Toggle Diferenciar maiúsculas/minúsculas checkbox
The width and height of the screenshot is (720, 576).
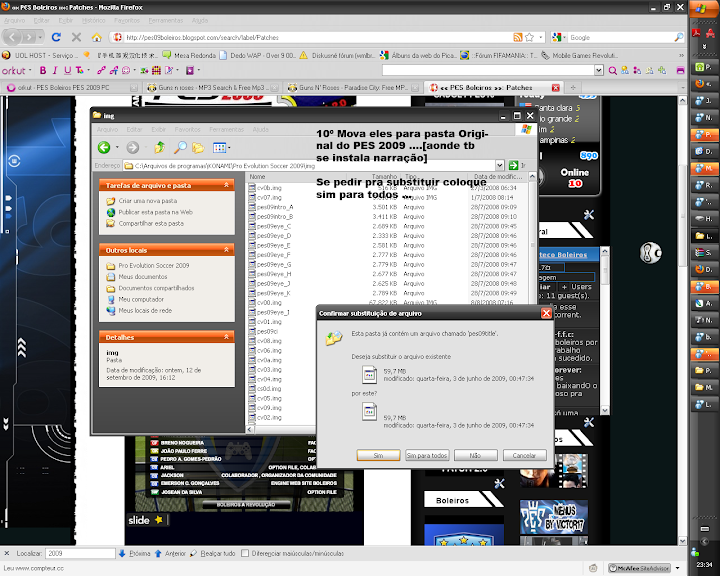pyautogui.click(x=245, y=553)
